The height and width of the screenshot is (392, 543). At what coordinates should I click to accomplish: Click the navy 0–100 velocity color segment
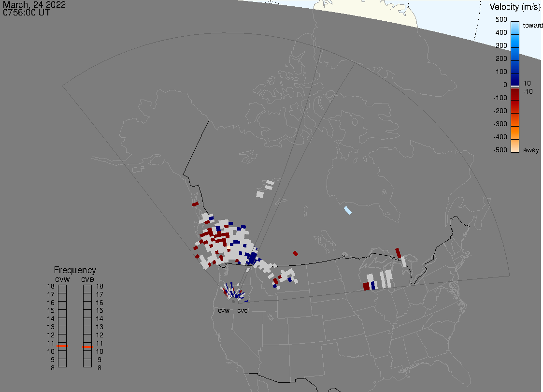coord(515,79)
